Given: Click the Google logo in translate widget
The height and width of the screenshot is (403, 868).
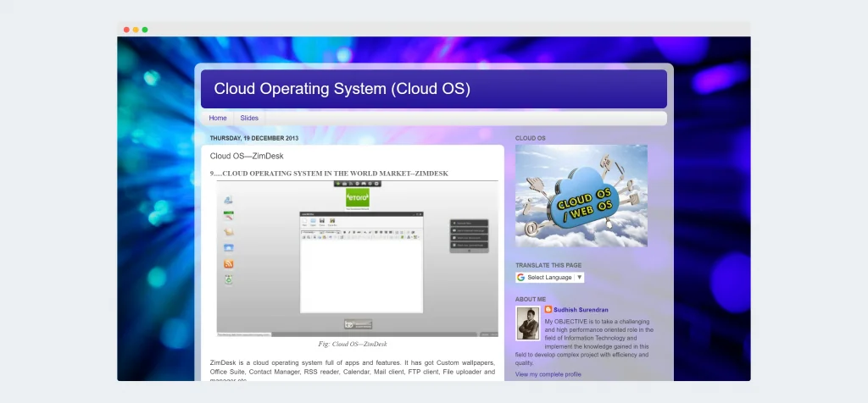Looking at the screenshot, I should [521, 278].
